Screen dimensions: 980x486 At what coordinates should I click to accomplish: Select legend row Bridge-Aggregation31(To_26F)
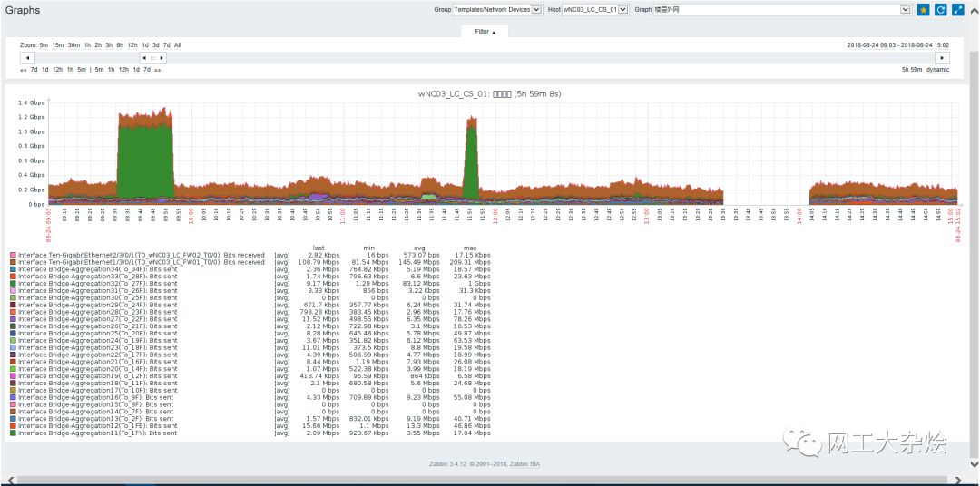[x=250, y=290]
